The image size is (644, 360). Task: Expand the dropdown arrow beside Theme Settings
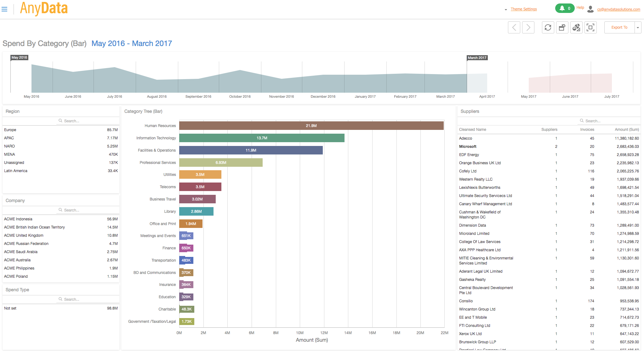click(506, 10)
